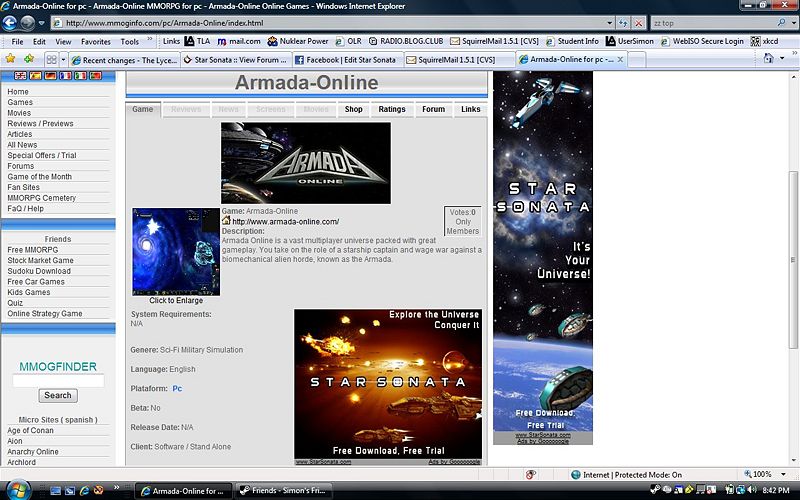Open the Quick Tabs grid icon
Image resolution: width=800 pixels, height=500 pixels.
pos(50,59)
